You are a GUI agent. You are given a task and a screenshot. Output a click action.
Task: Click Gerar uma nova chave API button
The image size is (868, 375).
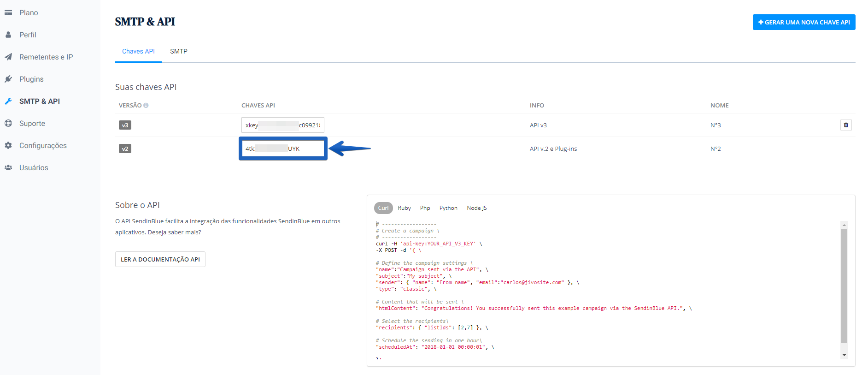click(x=804, y=22)
